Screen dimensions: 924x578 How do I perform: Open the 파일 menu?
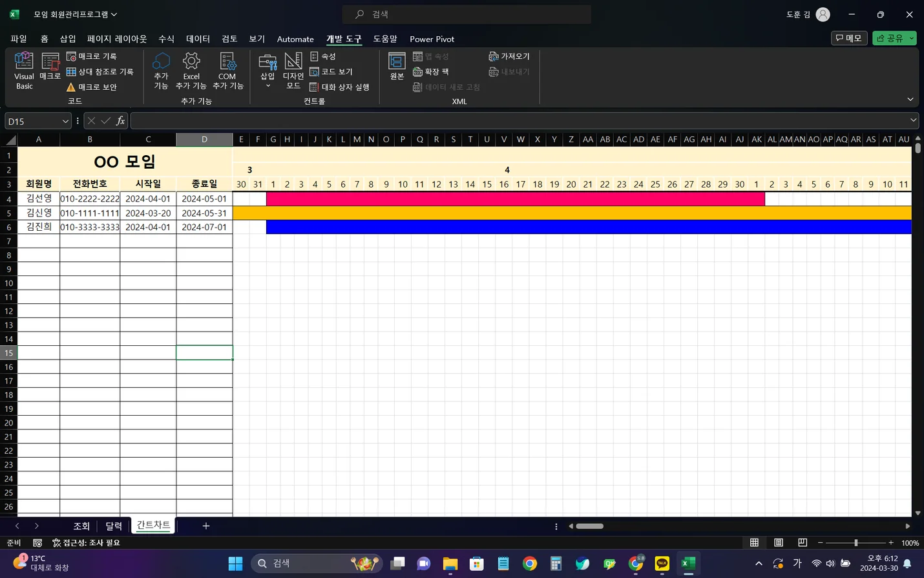(x=19, y=39)
